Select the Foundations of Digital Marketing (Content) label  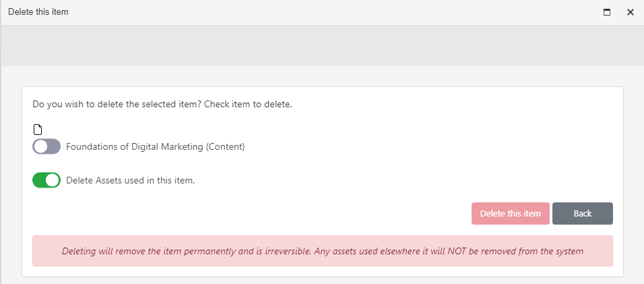[x=155, y=147]
